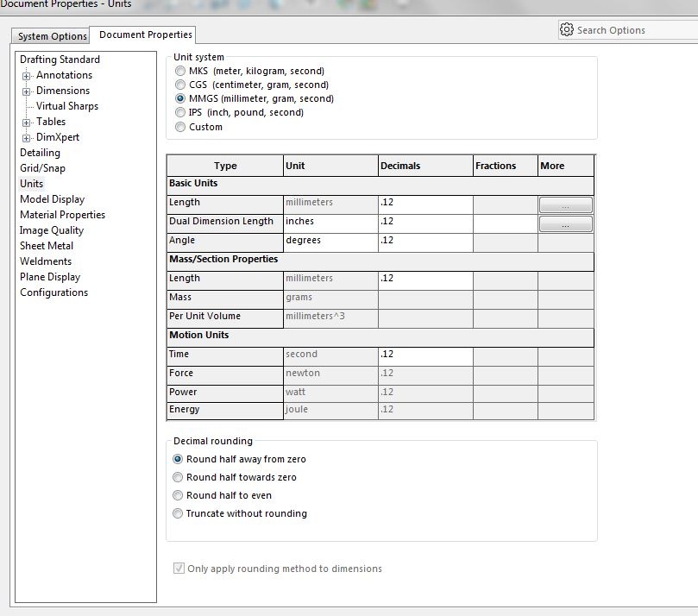Click the Type column header
The height and width of the screenshot is (616, 698).
[225, 166]
